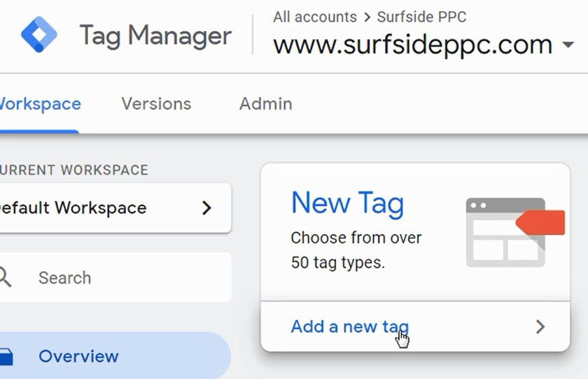Open the Versions tab
Image resolution: width=588 pixels, height=379 pixels.
click(x=156, y=104)
